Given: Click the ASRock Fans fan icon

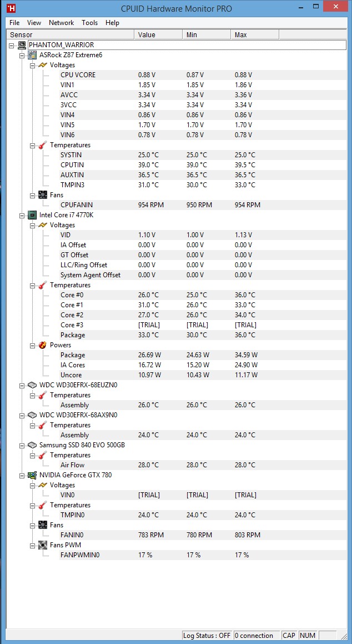Looking at the screenshot, I should [x=43, y=195].
